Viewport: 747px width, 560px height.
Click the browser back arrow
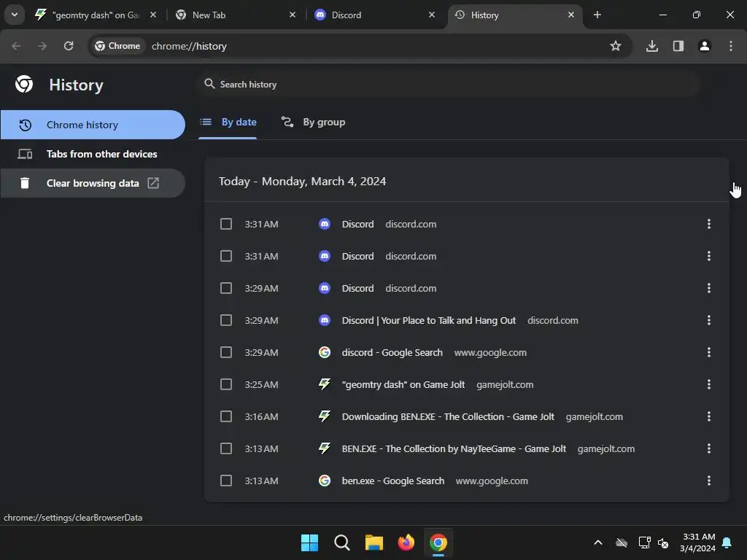tap(16, 46)
